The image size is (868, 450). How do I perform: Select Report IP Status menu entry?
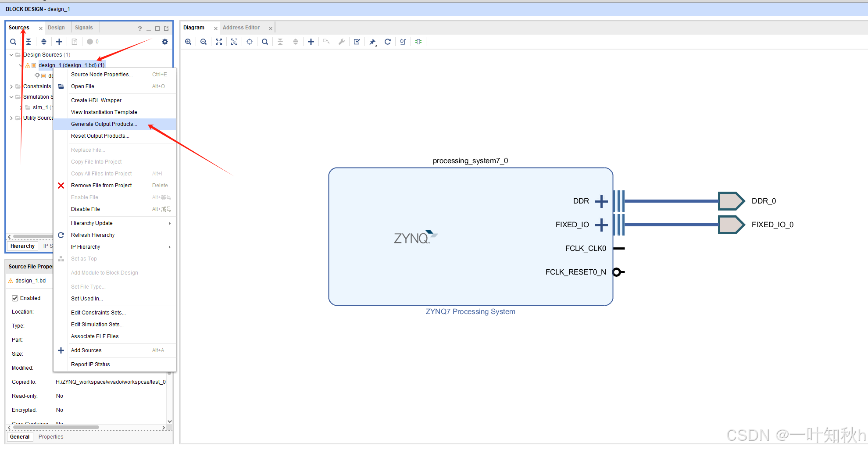114,364
